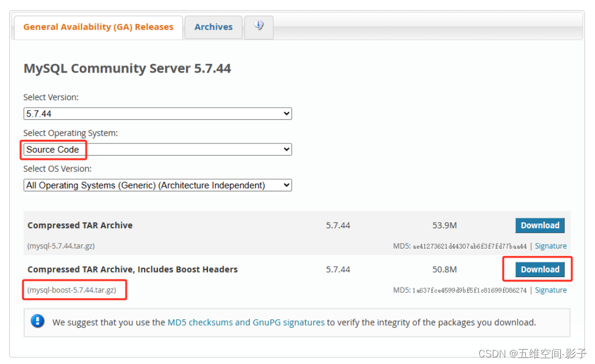Click the MySQL Community Server 5.7.44 heading
Image resolution: width=595 pixels, height=364 pixels.
tap(127, 68)
